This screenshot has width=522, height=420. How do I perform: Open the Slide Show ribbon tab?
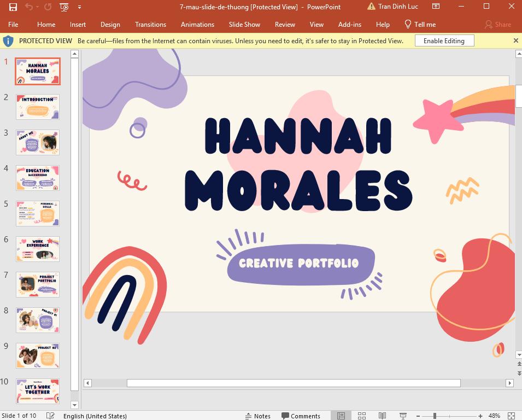(x=244, y=24)
